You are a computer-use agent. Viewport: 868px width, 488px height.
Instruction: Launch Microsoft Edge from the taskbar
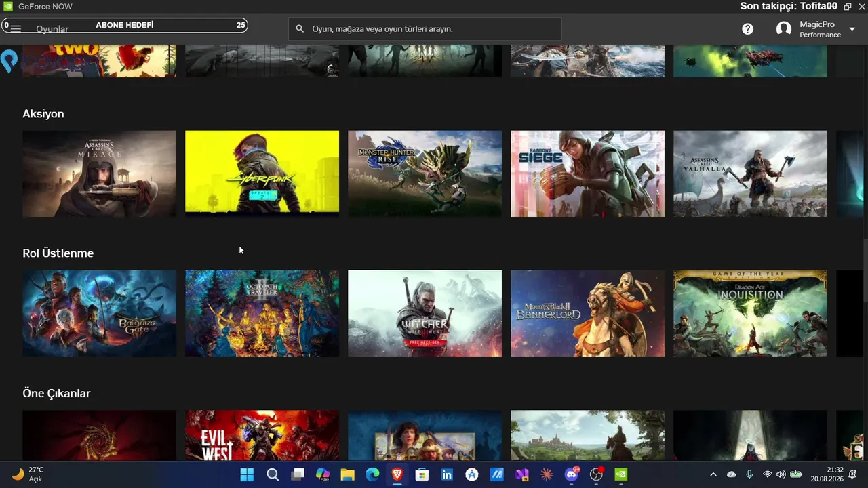pyautogui.click(x=372, y=474)
